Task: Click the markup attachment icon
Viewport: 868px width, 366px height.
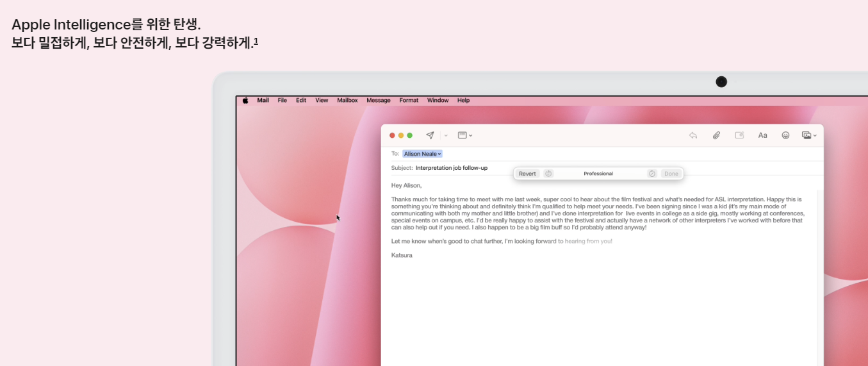Action: (739, 135)
